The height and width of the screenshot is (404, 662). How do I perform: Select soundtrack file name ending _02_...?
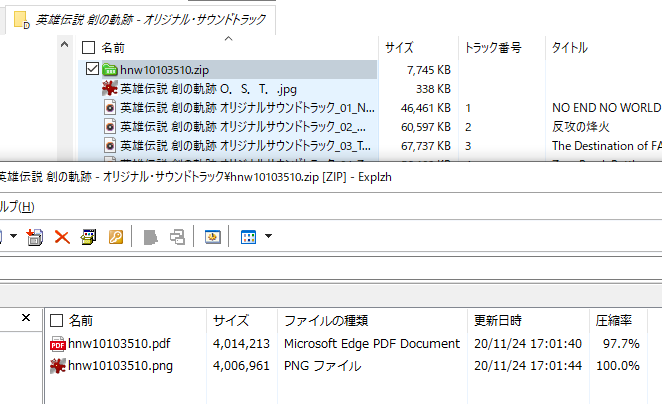tap(243, 127)
